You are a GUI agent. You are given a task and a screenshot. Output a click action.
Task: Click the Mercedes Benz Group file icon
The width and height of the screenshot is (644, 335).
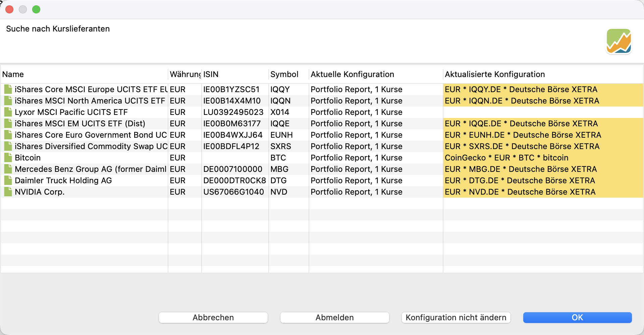pos(8,169)
